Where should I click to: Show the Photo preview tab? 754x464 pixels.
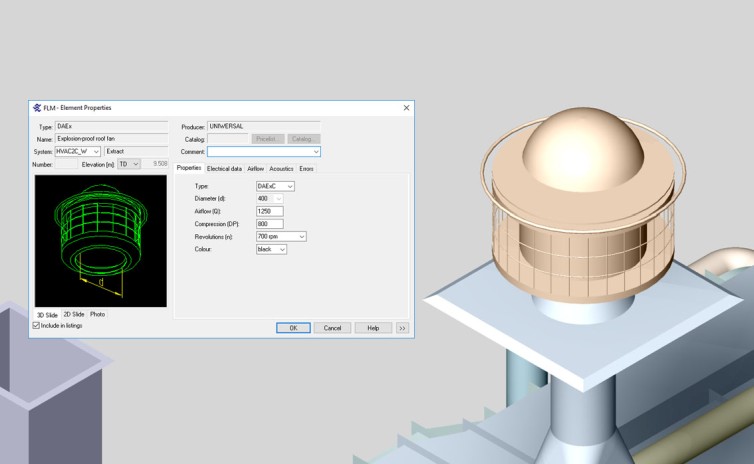tap(97, 314)
